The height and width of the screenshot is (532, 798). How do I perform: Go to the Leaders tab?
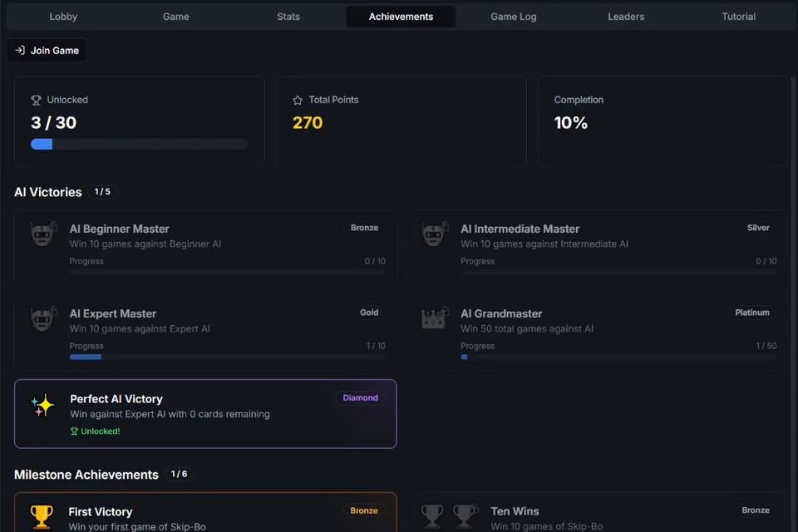point(626,17)
